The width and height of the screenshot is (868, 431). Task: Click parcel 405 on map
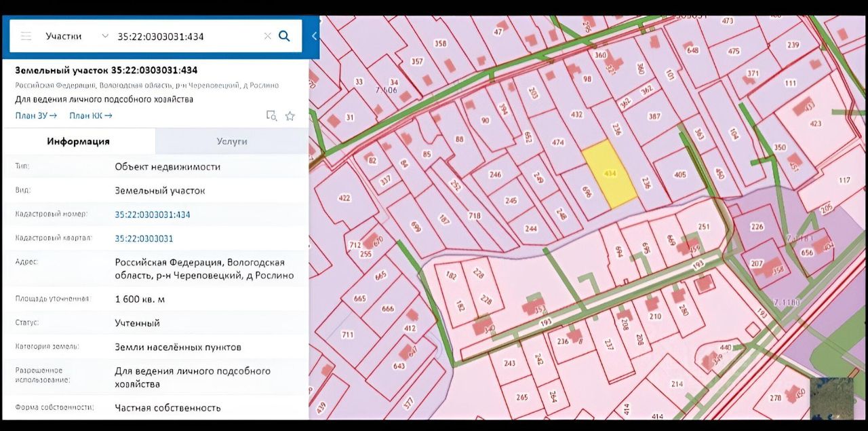pyautogui.click(x=680, y=174)
